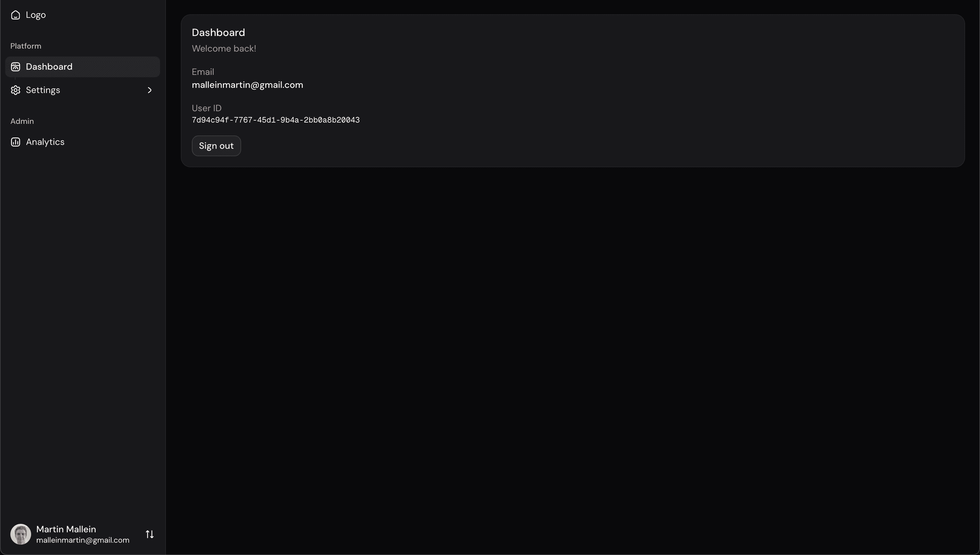
Task: Select the Settings sidebar label
Action: (x=43, y=90)
